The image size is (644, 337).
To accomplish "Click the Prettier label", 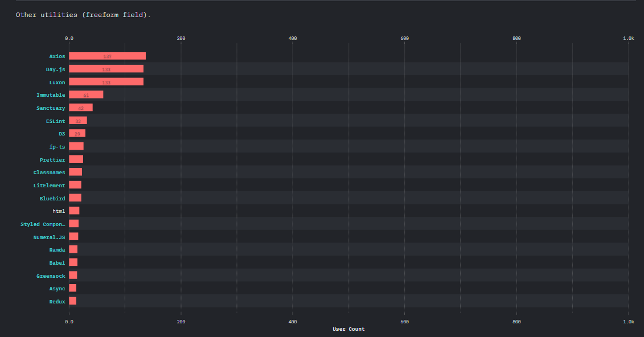I will (52, 159).
